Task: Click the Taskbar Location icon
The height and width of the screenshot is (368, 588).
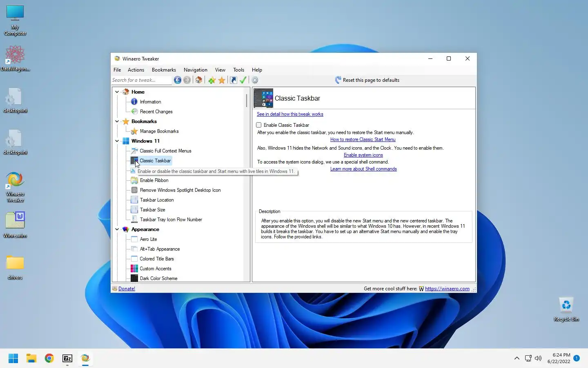Action: (x=134, y=200)
